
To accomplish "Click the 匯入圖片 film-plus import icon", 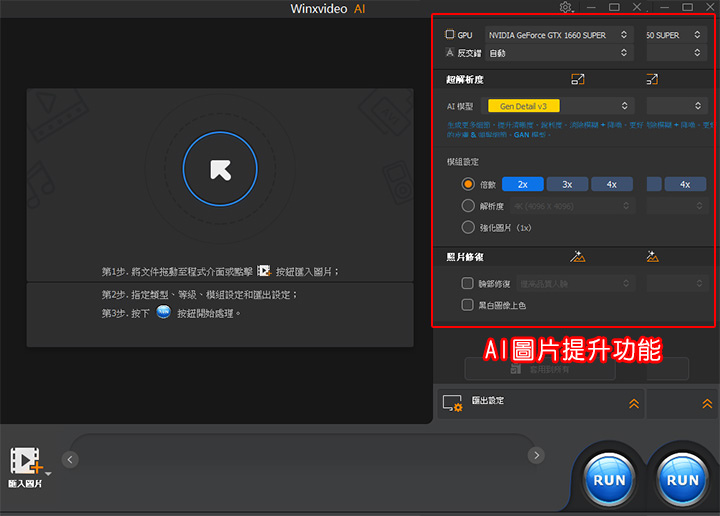I will click(26, 460).
